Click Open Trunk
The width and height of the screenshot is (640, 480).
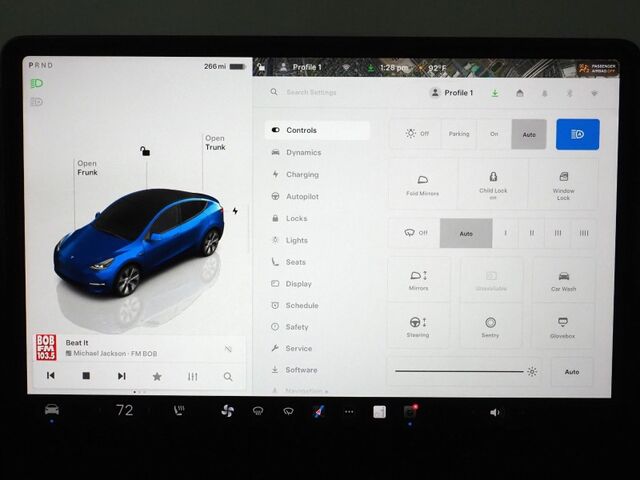coord(215,142)
